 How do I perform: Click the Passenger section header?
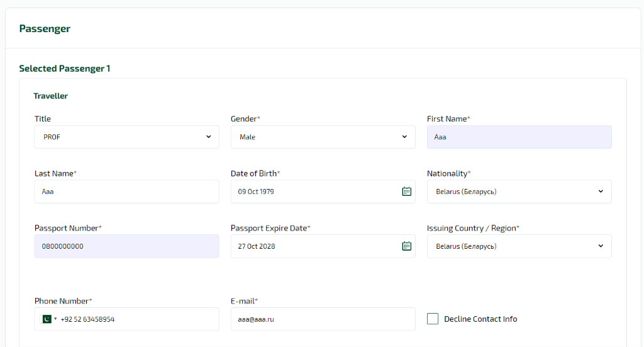(x=45, y=29)
